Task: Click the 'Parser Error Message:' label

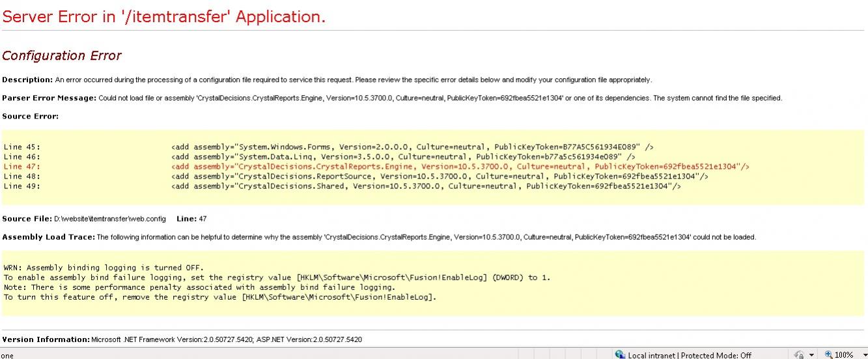Action: point(49,98)
